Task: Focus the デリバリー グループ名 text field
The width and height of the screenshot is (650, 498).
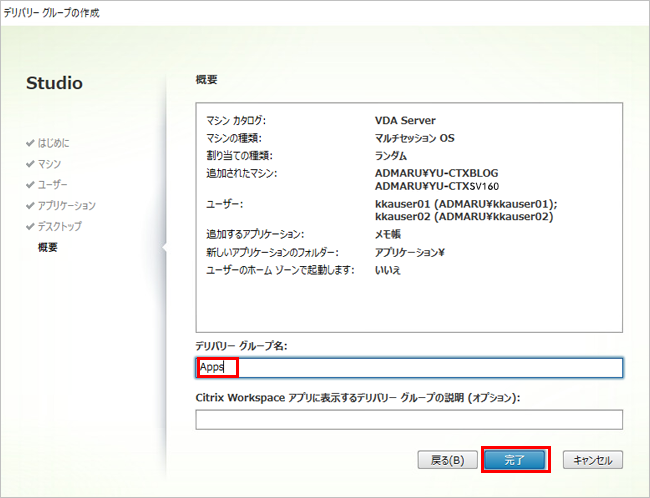Action: tap(409, 368)
